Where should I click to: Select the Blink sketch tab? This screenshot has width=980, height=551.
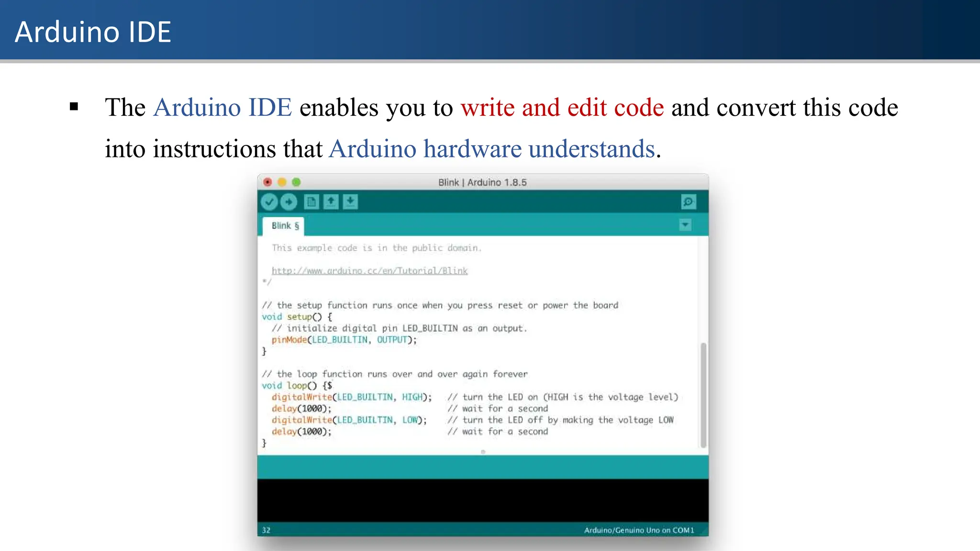[x=284, y=226]
